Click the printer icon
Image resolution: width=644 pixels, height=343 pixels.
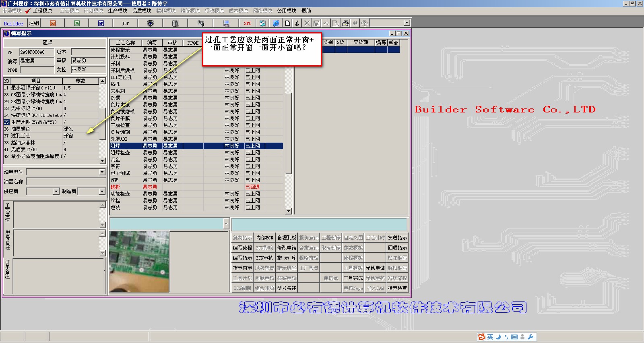[x=345, y=23]
